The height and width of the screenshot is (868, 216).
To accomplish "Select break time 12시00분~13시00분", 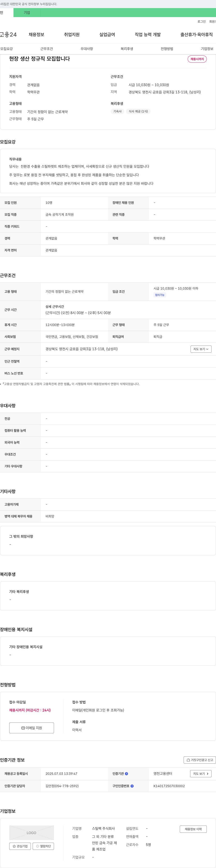I will click(60, 325).
